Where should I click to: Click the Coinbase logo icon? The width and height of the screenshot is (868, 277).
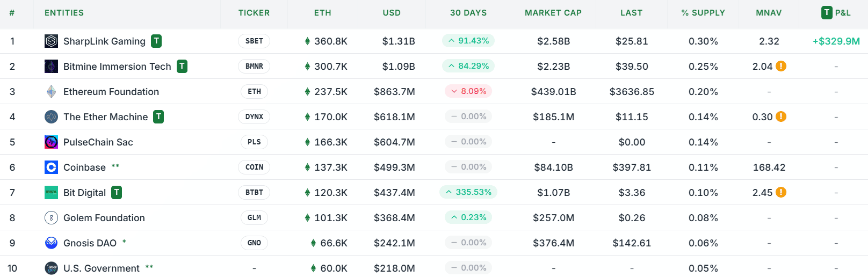pyautogui.click(x=51, y=167)
